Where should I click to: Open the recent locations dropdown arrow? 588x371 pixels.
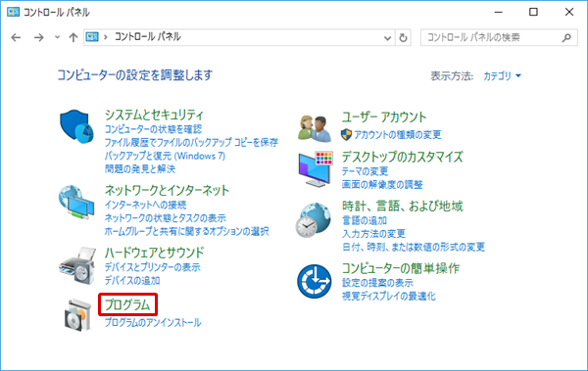57,37
